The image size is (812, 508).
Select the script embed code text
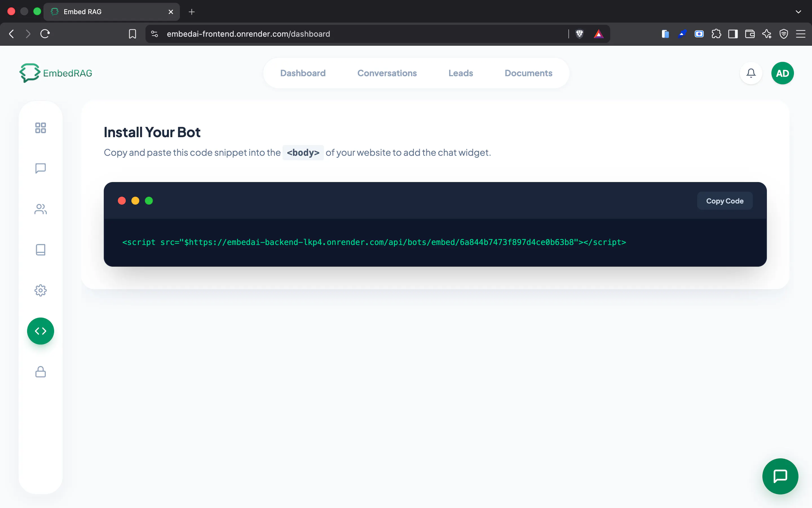[x=374, y=242]
